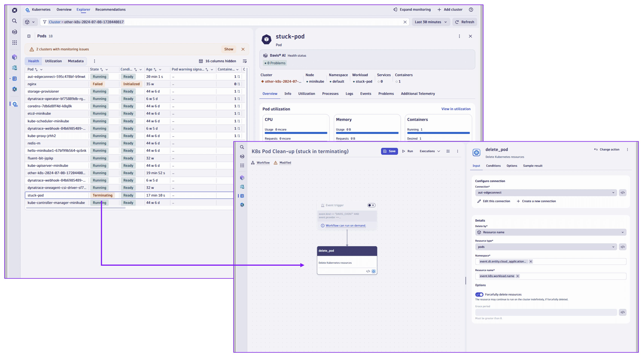
Task: Click Grace period input field
Action: point(546,312)
